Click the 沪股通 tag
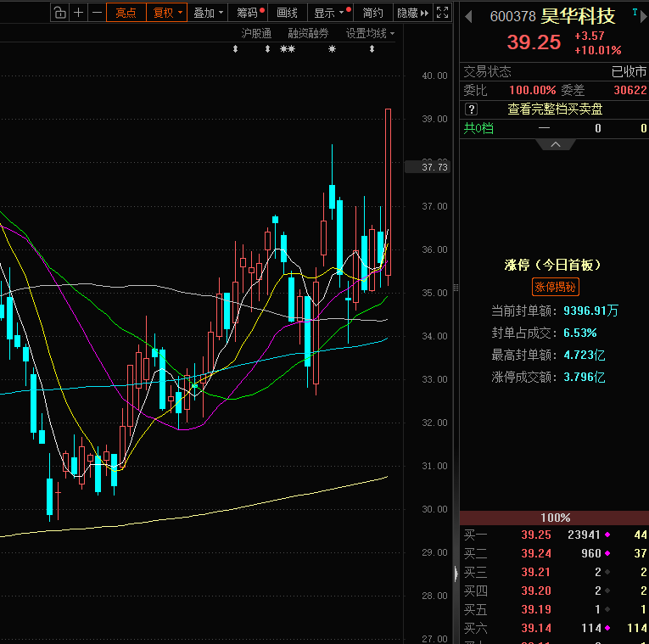649x644 pixels. click(256, 33)
